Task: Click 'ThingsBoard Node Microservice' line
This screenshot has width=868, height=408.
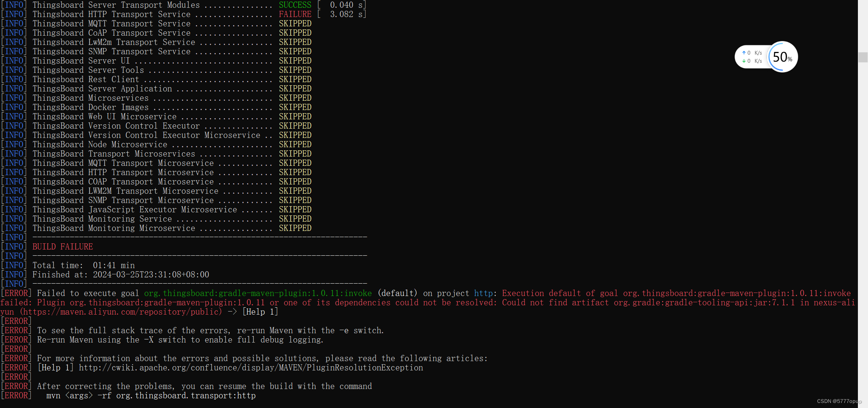Action: (x=156, y=145)
